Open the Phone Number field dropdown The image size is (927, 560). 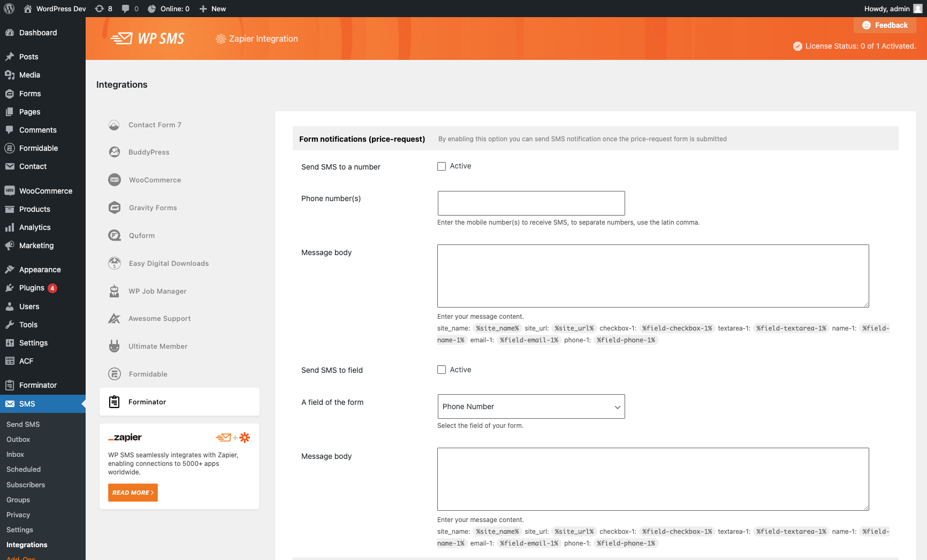click(531, 406)
